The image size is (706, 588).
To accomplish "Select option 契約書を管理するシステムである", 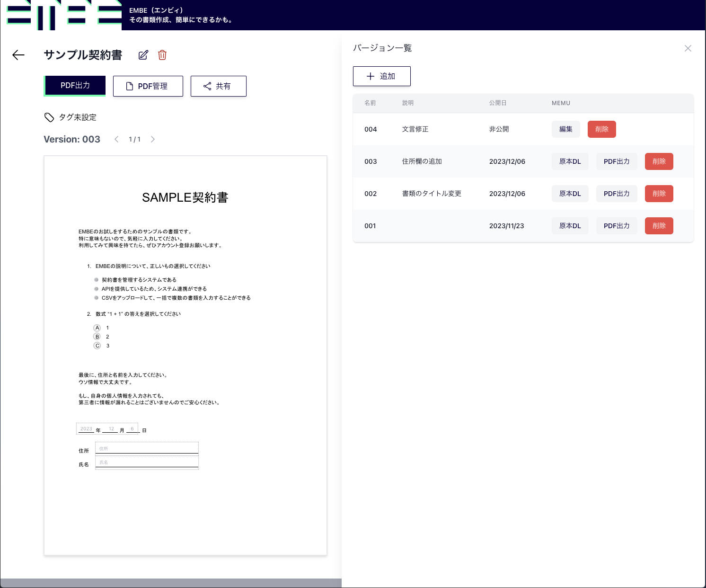I will (97, 280).
